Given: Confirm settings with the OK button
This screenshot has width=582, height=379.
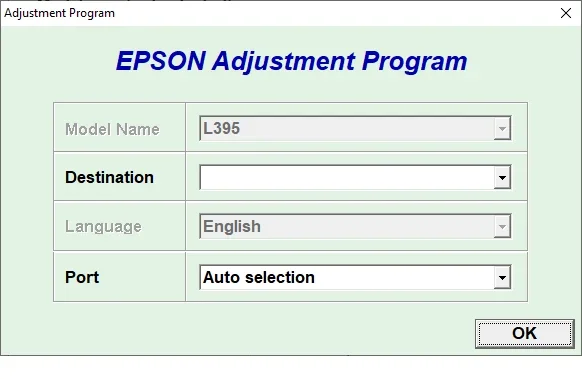Looking at the screenshot, I should (524, 333).
